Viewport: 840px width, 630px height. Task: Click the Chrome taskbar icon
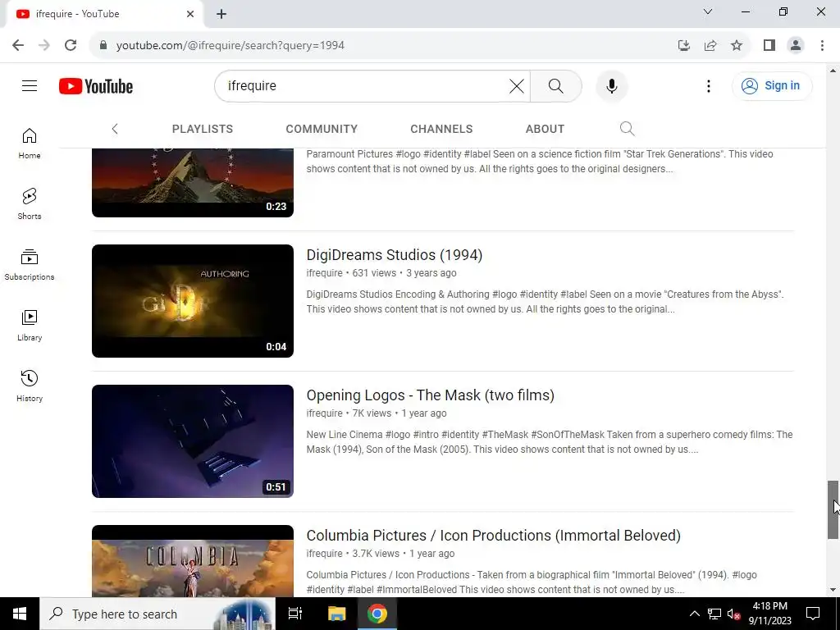click(377, 614)
